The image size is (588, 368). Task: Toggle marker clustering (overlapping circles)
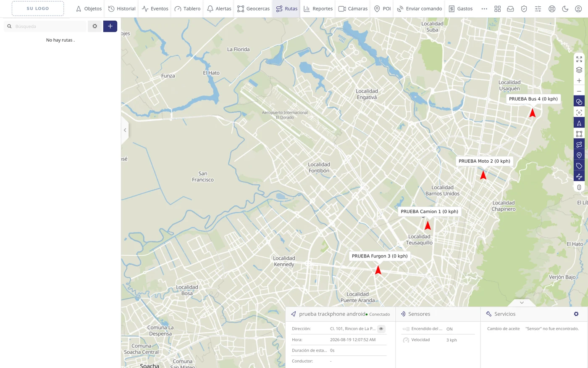pos(579,102)
